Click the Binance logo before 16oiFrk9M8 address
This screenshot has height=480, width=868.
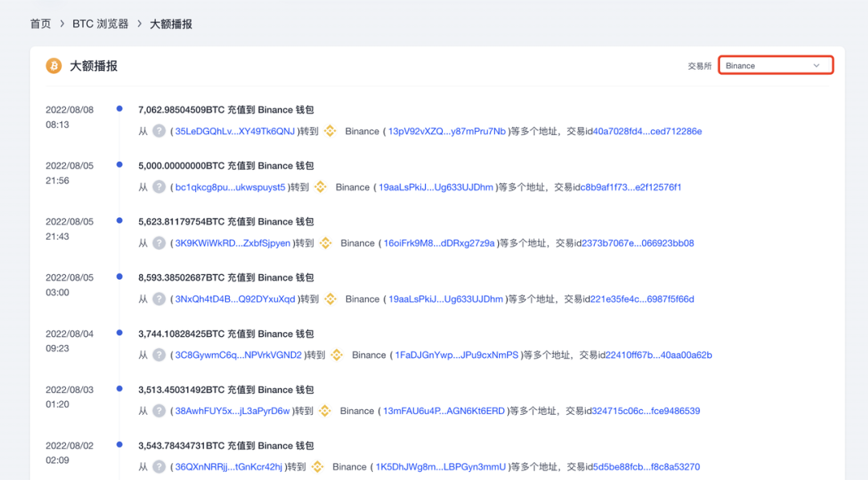[x=325, y=243]
